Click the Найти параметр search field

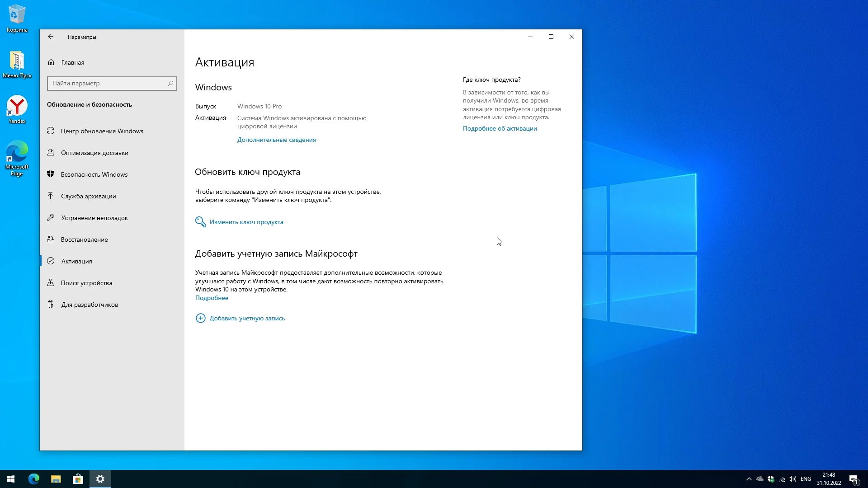coord(108,83)
